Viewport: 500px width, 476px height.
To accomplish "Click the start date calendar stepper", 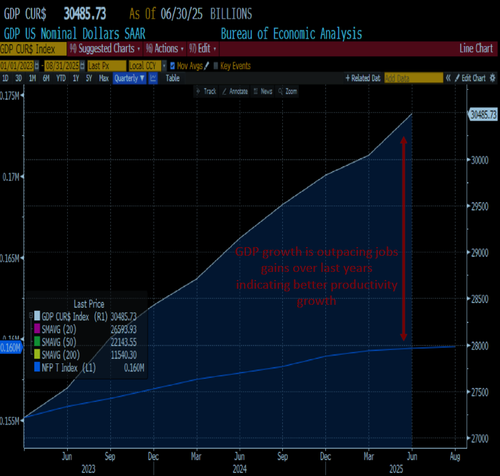I will 37,66.
